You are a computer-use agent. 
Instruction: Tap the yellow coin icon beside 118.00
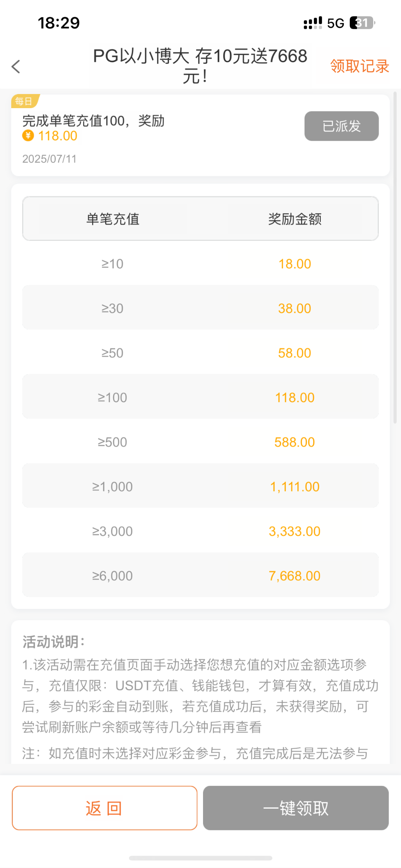(x=28, y=136)
